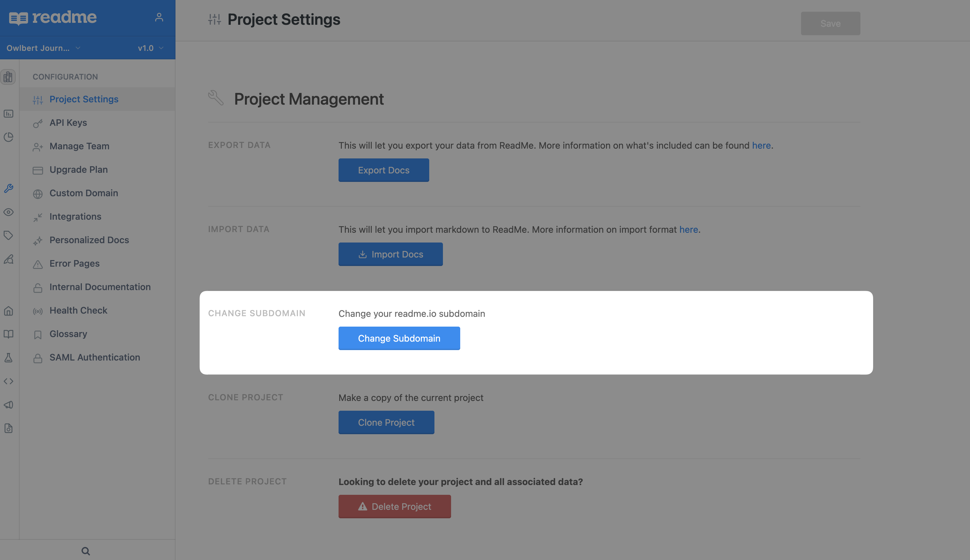Click the eye appearance icon in the left rail
The width and height of the screenshot is (970, 560).
(8, 212)
